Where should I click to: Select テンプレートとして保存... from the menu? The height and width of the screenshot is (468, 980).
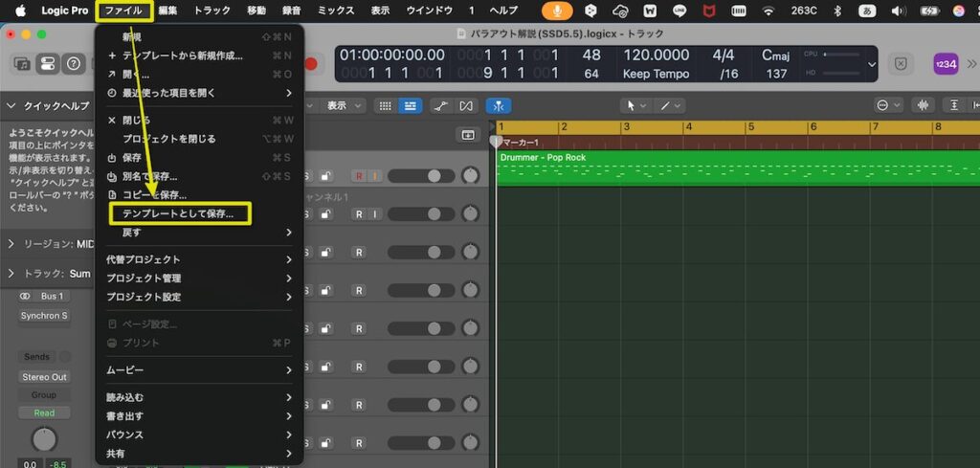pyautogui.click(x=178, y=213)
